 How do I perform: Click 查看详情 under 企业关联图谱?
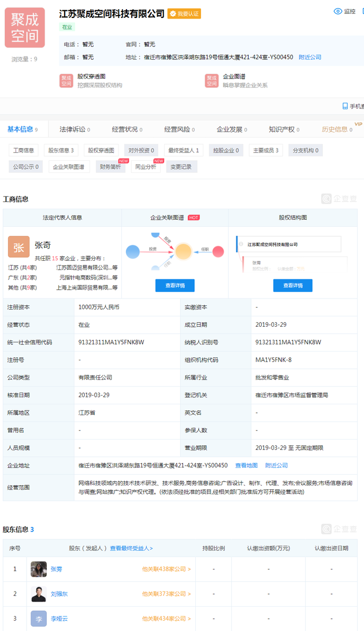click(x=174, y=285)
